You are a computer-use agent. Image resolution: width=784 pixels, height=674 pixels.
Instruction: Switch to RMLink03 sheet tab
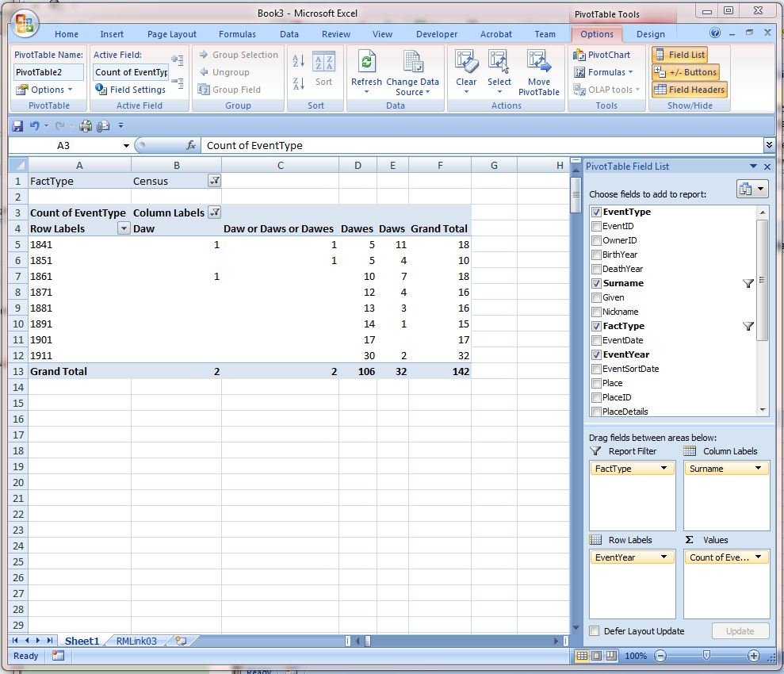136,641
